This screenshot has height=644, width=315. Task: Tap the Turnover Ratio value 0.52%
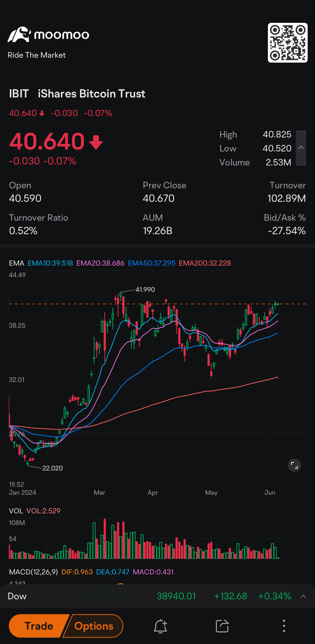(23, 231)
